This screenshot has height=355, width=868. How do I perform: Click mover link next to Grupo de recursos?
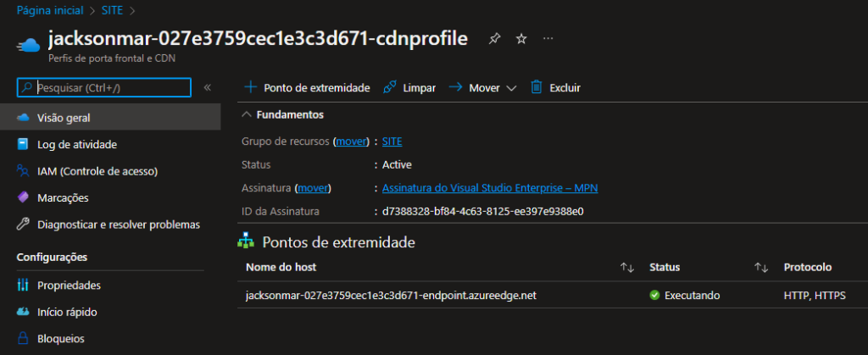[351, 141]
